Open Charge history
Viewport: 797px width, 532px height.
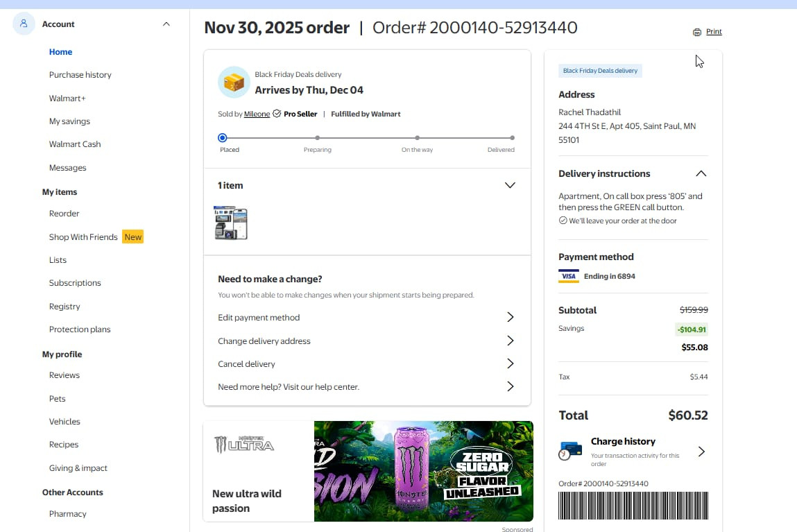[633, 452]
